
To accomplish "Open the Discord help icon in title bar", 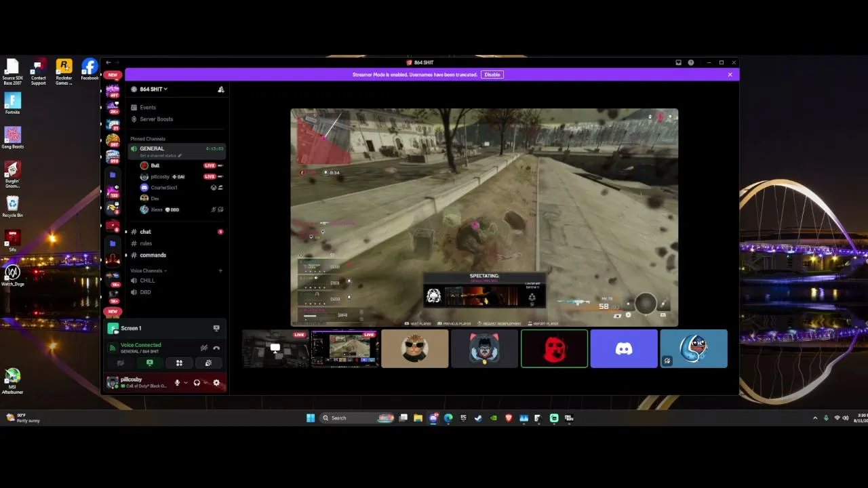I will (x=691, y=62).
